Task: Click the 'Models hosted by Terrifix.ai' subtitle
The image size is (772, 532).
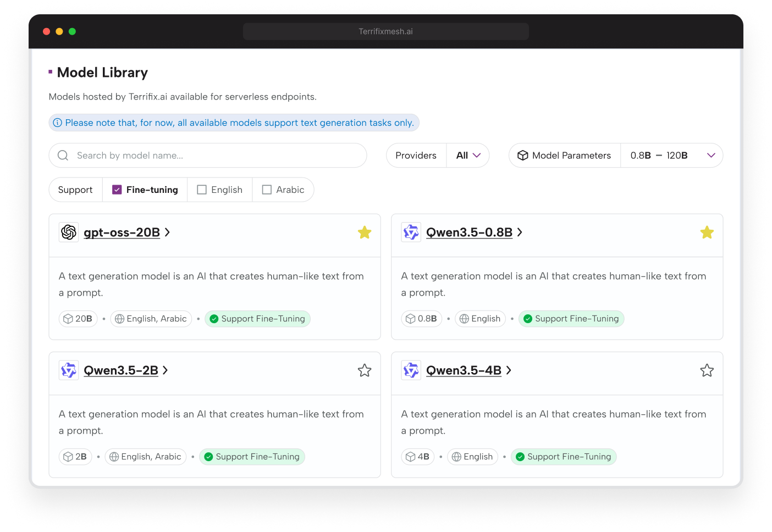Action: [x=183, y=97]
